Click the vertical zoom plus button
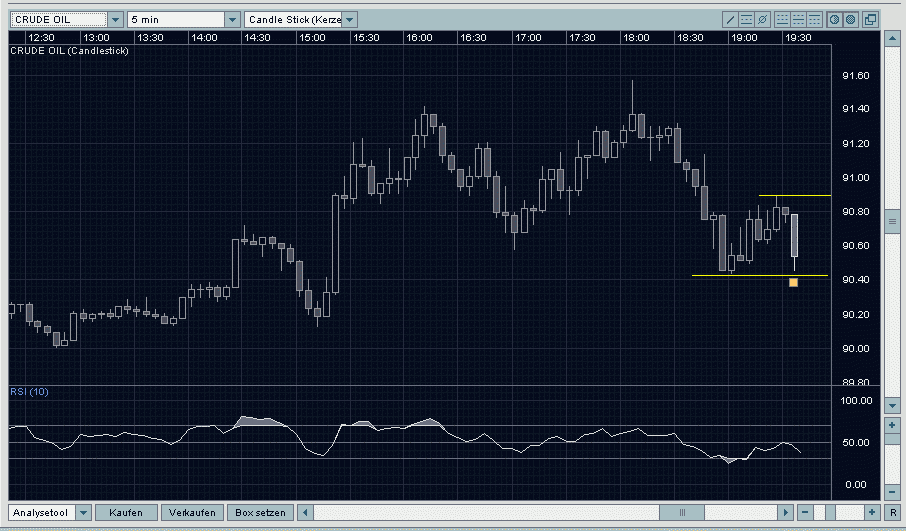The image size is (906, 531). click(892, 426)
